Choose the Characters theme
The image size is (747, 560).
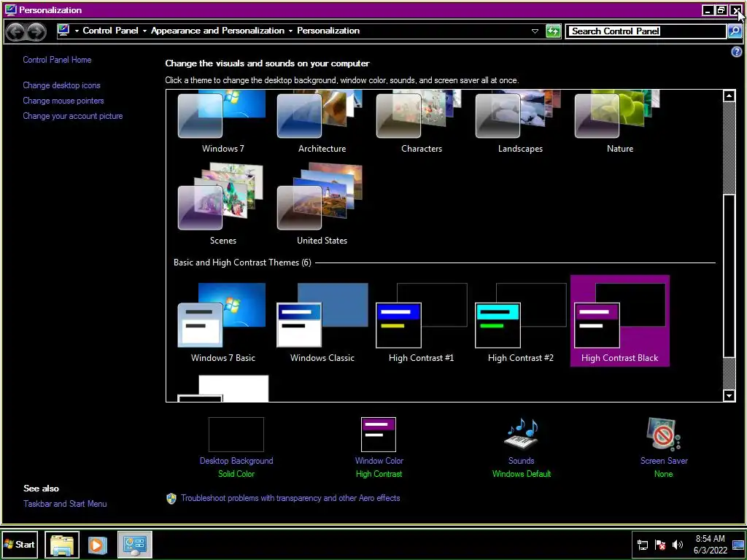click(x=421, y=122)
